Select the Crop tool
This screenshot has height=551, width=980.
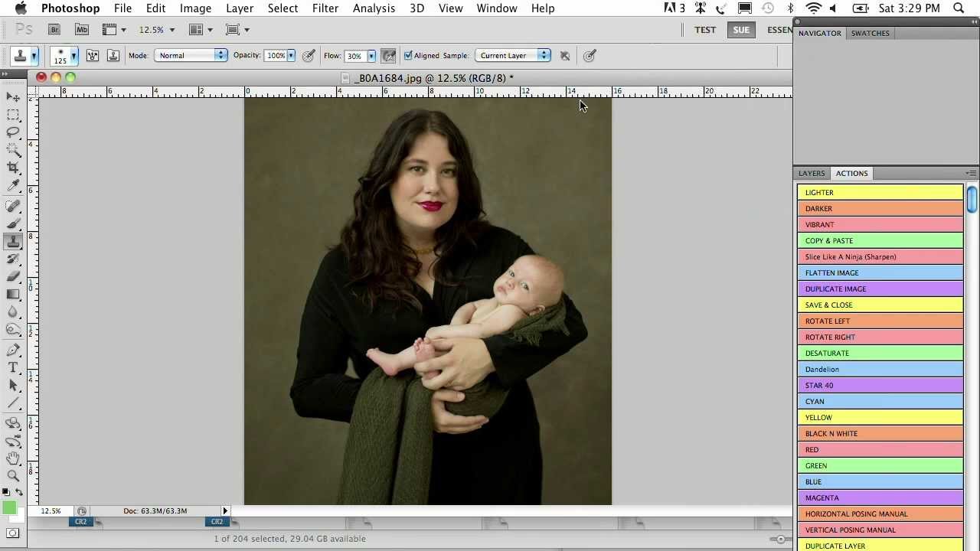pos(13,168)
